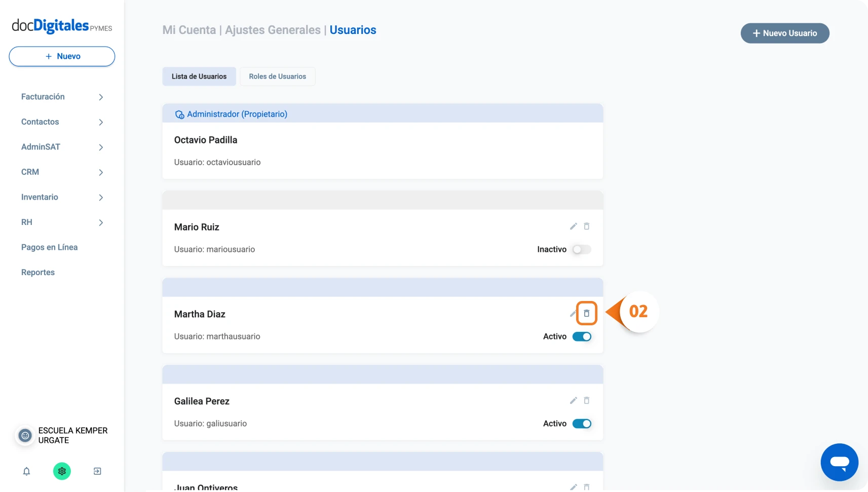Click Administrador (Propietario) header text
The height and width of the screenshot is (492, 868).
[237, 114]
